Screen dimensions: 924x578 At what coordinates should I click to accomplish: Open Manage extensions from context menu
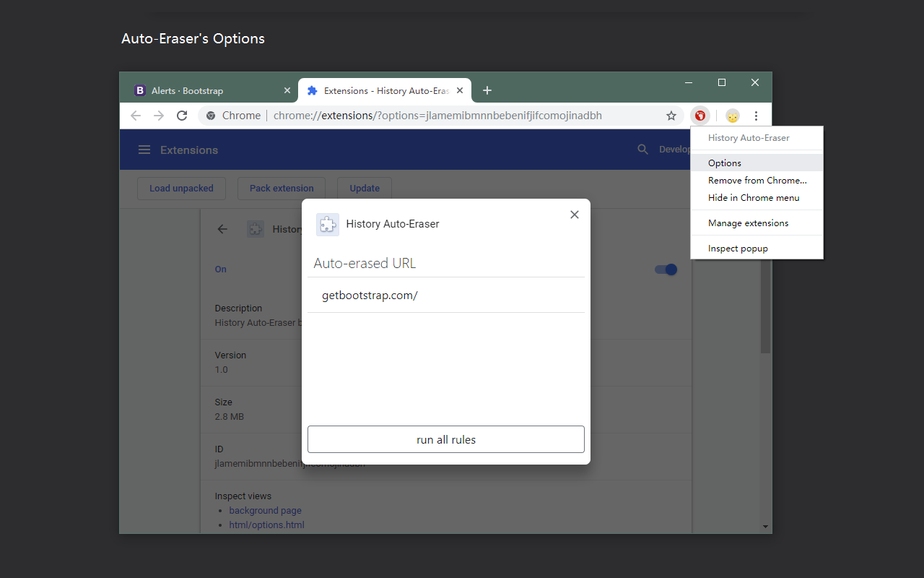(757, 223)
